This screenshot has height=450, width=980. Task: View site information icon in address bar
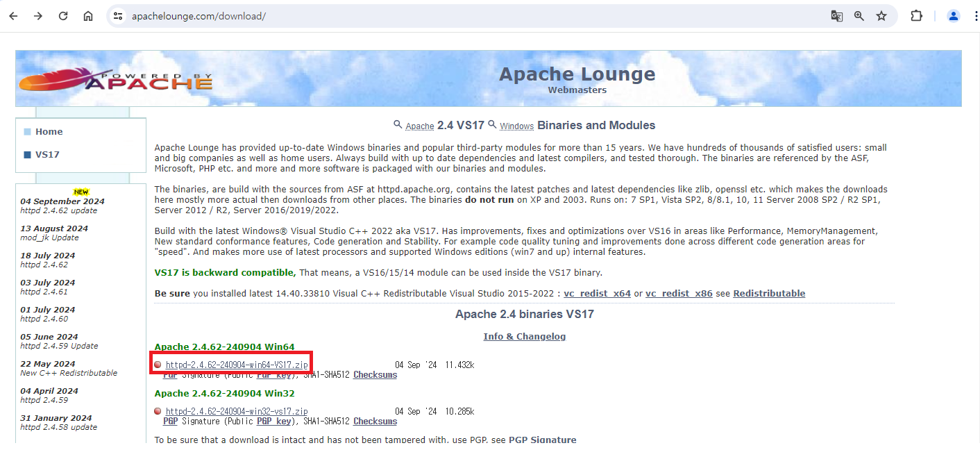click(118, 16)
